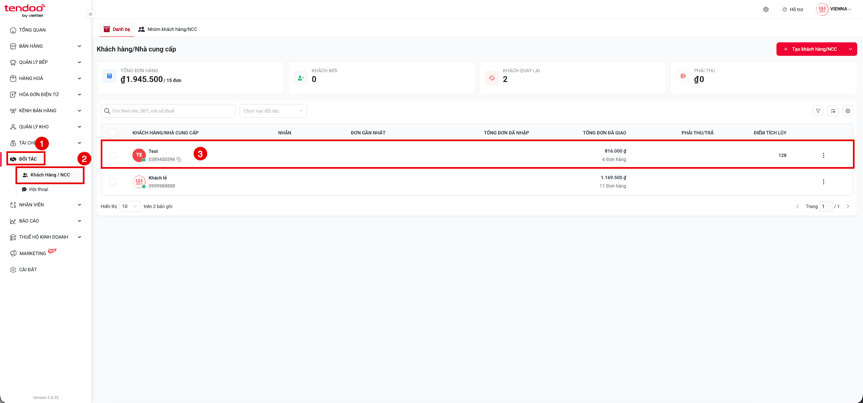Open the three-dot menu for Khách lẻ row

pos(823,182)
